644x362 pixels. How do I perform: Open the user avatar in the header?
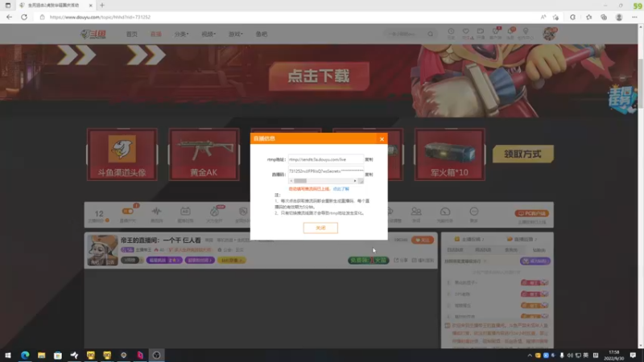pyautogui.click(x=550, y=34)
